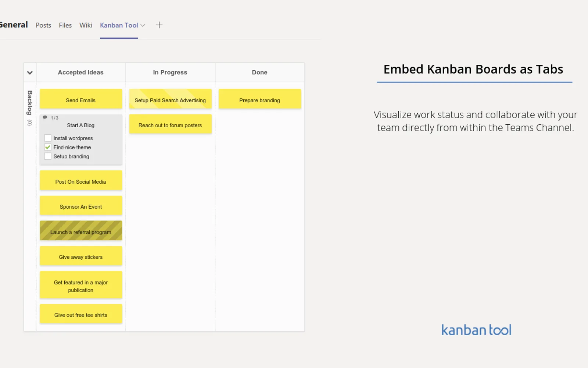588x368 pixels.
Task: Open Get featured in a major publication card
Action: tap(81, 284)
